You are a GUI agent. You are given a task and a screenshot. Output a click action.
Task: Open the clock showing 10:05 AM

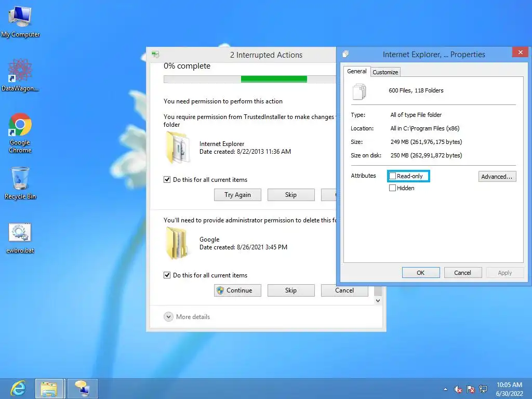coord(509,389)
